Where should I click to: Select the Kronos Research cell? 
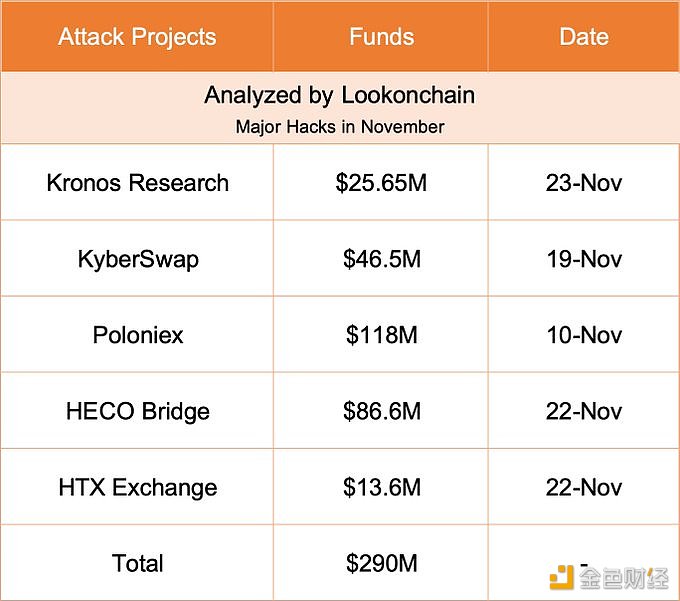point(137,182)
